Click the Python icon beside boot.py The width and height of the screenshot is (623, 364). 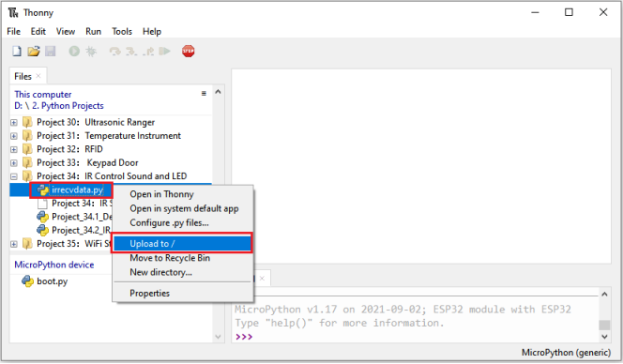point(27,281)
